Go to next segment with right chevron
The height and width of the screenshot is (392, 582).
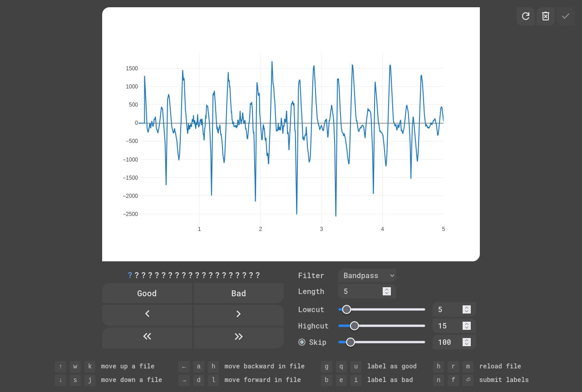pos(238,314)
